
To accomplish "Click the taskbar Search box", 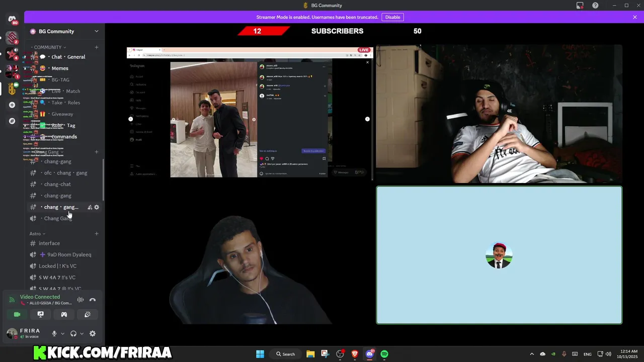I will pos(286,354).
